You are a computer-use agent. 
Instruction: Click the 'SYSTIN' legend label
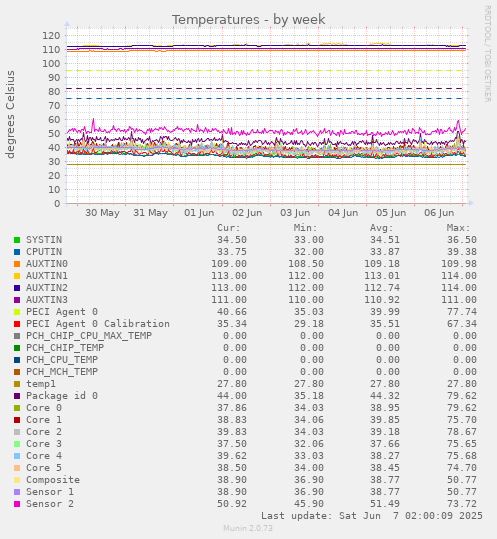[44, 240]
